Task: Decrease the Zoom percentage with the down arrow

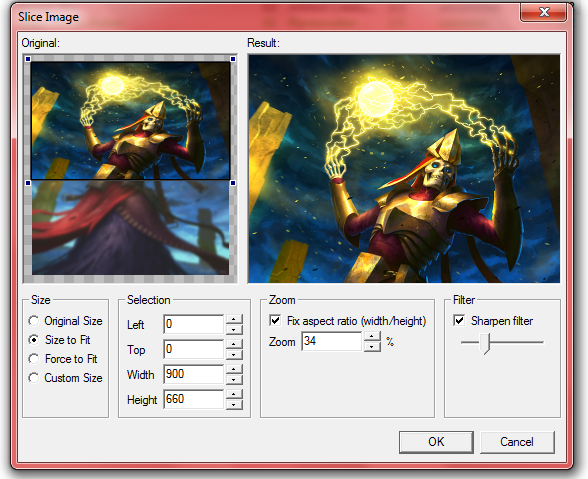Action: point(372,347)
